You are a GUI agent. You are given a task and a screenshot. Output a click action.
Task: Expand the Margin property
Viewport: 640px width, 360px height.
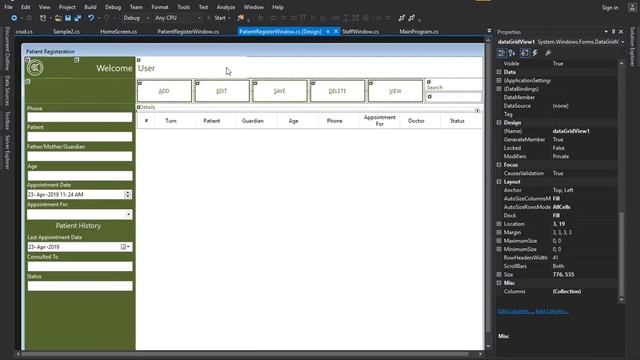499,232
